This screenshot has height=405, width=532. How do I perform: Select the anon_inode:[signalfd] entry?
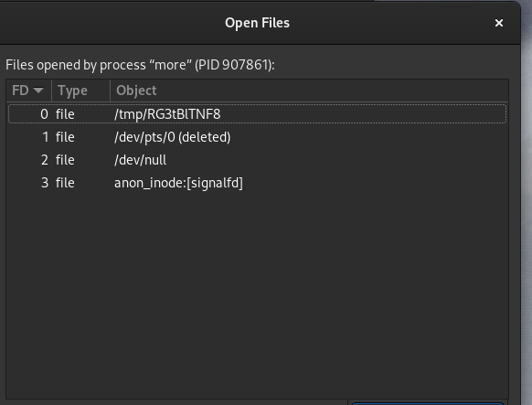click(x=178, y=183)
